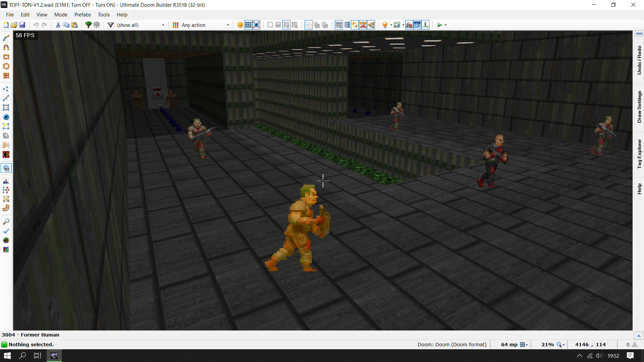Expand model rendering mode dropdown arrow
Image resolution: width=644 pixels, height=362 pixels.
pos(403,25)
